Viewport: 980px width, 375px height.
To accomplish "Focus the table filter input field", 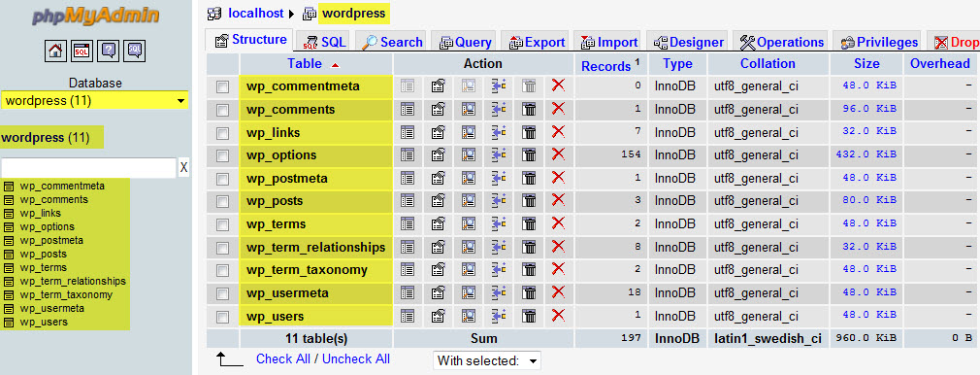I will [88, 168].
